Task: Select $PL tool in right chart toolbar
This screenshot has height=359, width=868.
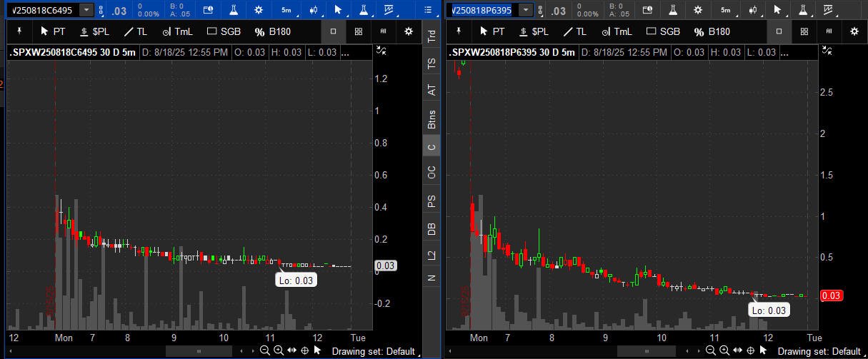Action: pos(534,31)
